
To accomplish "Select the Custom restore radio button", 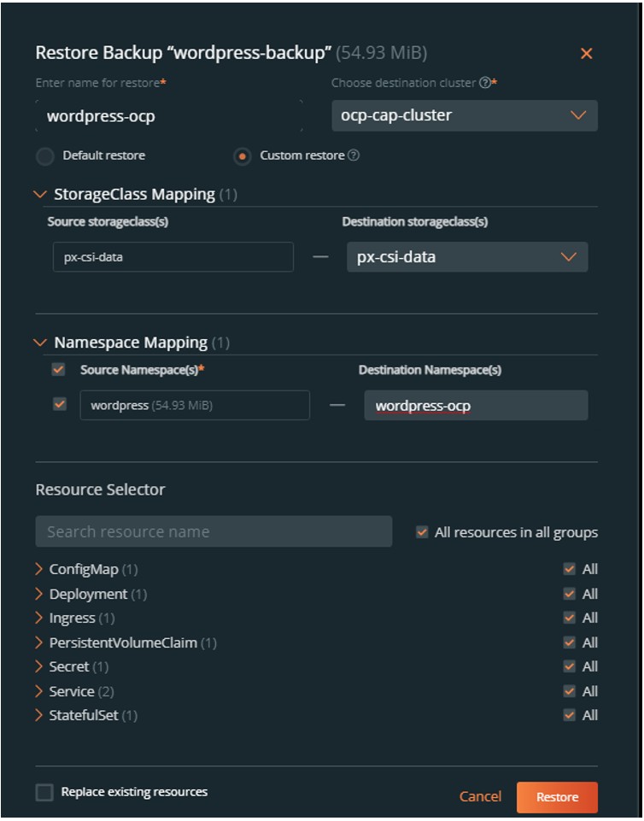I will 242,156.
